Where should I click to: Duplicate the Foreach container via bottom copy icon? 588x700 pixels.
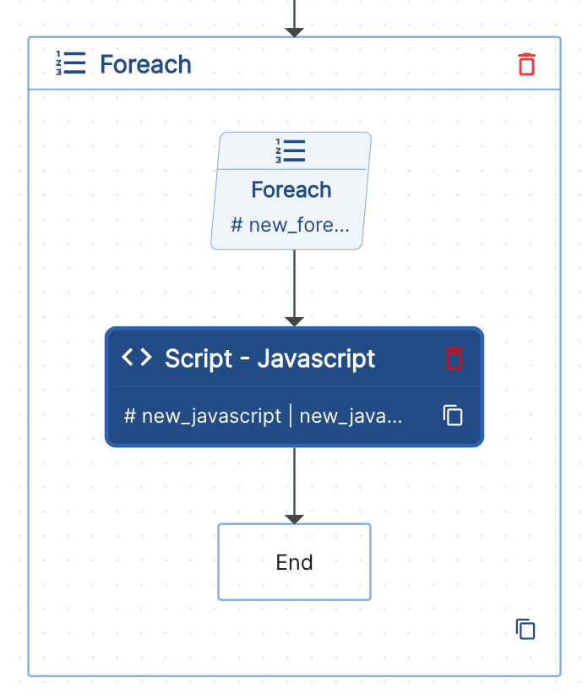(x=525, y=629)
